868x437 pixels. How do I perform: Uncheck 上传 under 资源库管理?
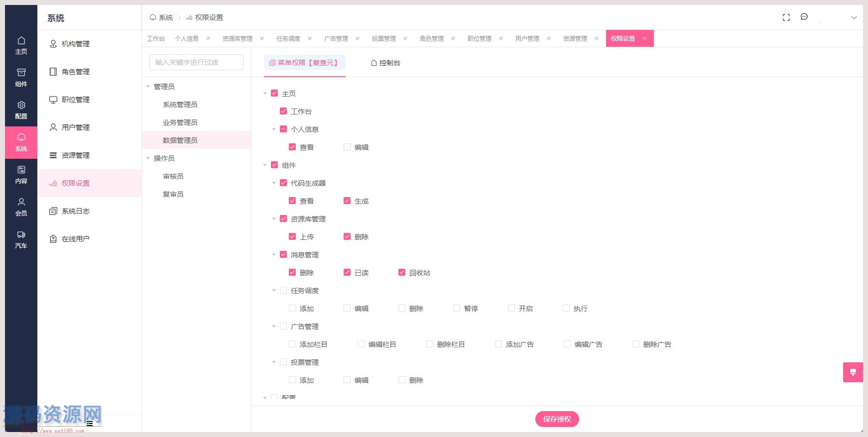[292, 236]
